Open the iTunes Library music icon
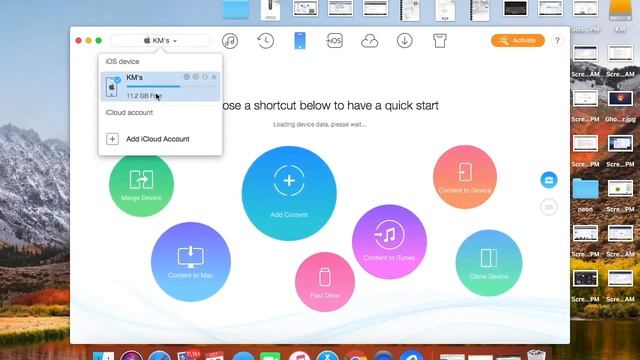This screenshot has width=640, height=360. click(230, 41)
